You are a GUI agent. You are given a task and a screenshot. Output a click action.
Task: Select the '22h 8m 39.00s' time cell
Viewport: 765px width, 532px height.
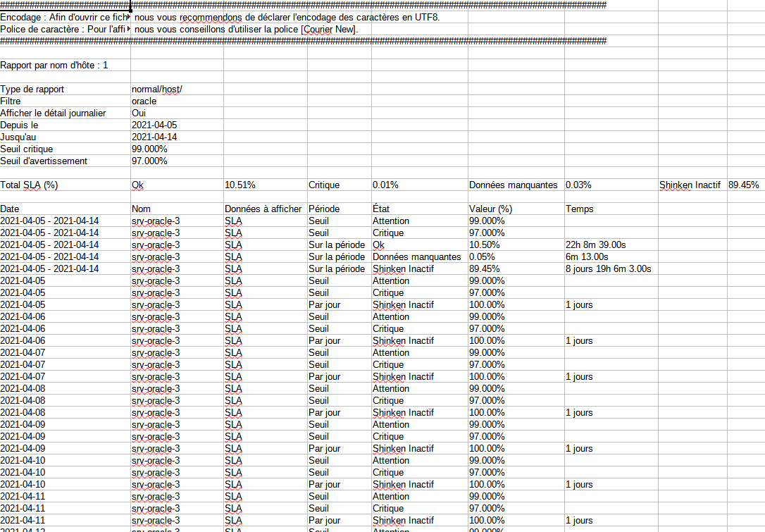pos(596,245)
